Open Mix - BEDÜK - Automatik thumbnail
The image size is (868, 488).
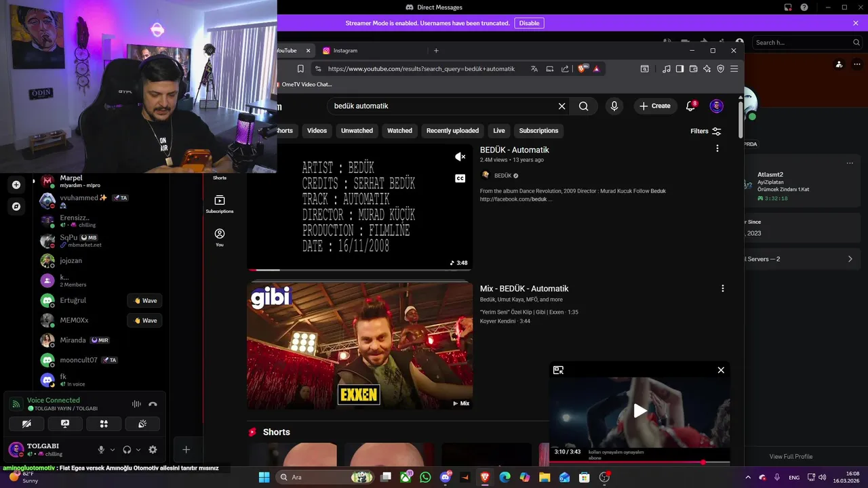coord(359,346)
